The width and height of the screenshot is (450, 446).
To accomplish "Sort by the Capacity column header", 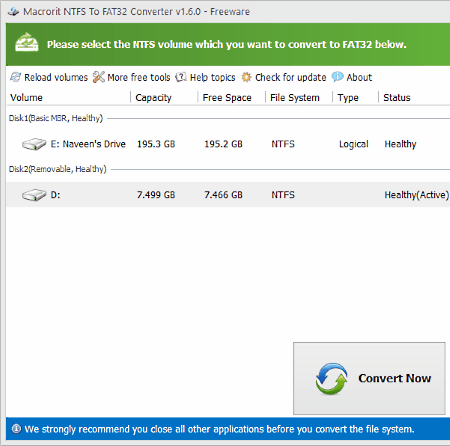I will pyautogui.click(x=153, y=98).
